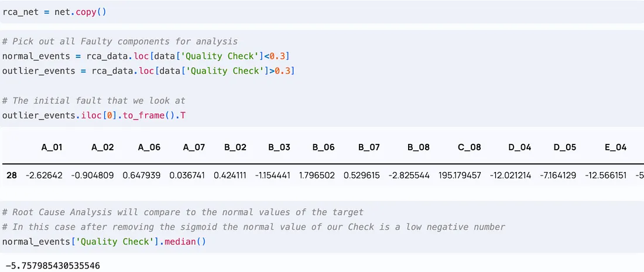Click the -12.566151 value cell
This screenshot has height=272, width=644.
pos(603,175)
